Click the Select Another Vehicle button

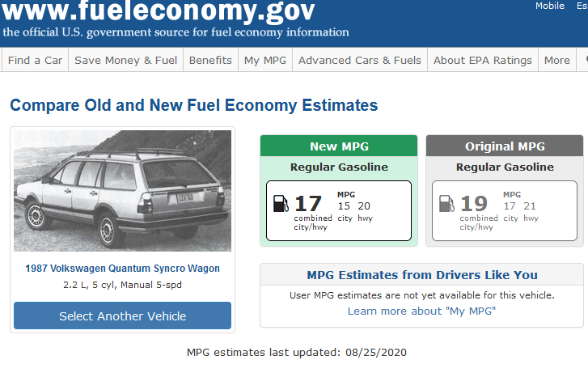[x=122, y=316]
